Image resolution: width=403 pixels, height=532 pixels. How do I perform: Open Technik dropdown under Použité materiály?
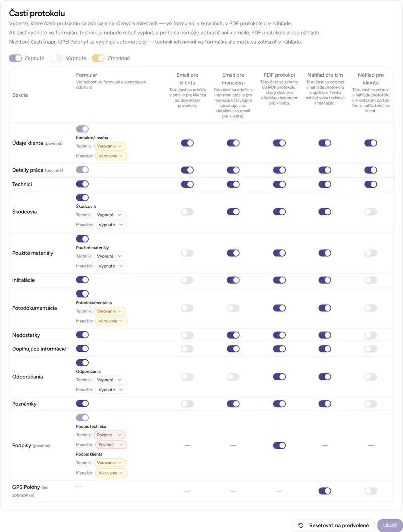coord(110,256)
